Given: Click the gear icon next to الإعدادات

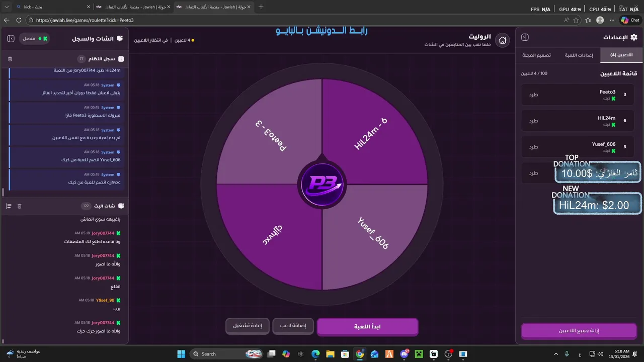Looking at the screenshot, I should 633,37.
